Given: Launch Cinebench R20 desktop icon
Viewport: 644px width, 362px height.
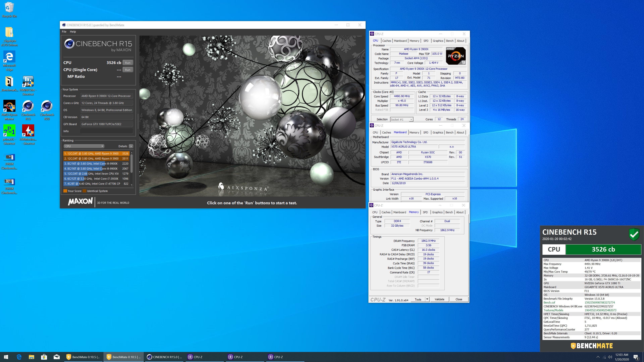Looking at the screenshot, I should point(47,110).
